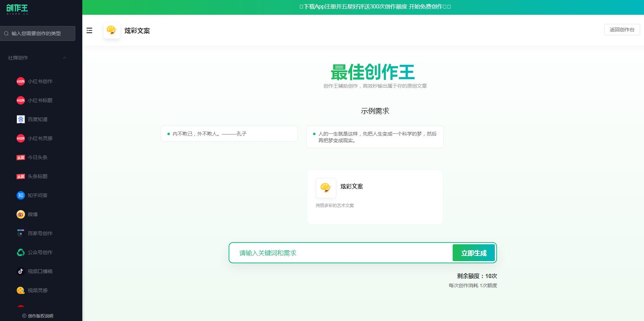Click 返回创作台 button
Image resolution: width=644 pixels, height=321 pixels.
point(622,30)
